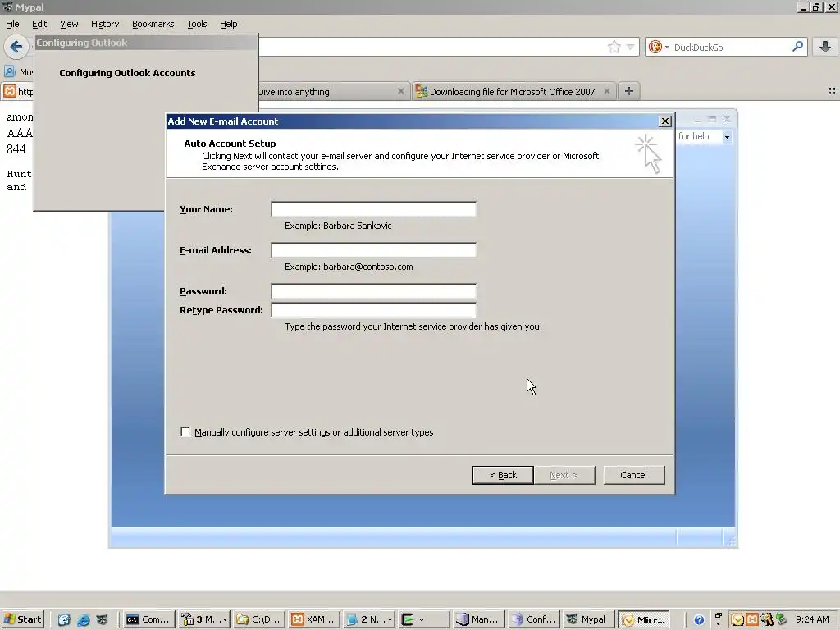Click the taskbar clock showing 9:24 AM
Image resolution: width=840 pixels, height=630 pixels.
(812, 619)
